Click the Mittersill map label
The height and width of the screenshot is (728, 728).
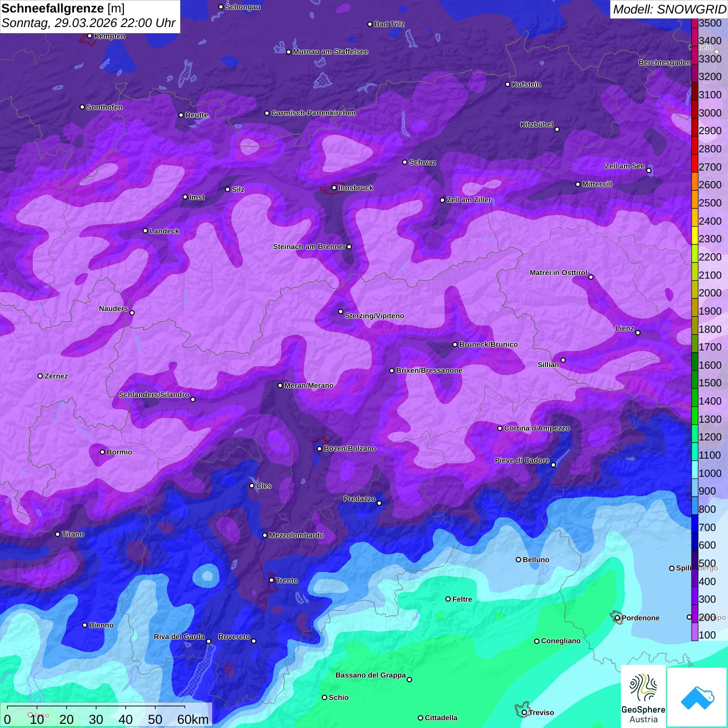pyautogui.click(x=597, y=184)
